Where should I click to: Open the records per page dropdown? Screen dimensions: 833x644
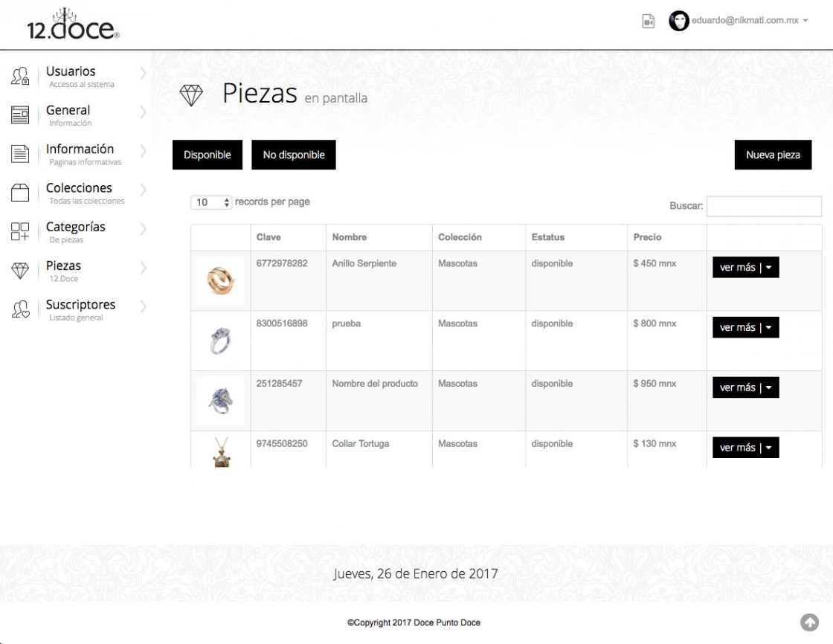click(211, 202)
